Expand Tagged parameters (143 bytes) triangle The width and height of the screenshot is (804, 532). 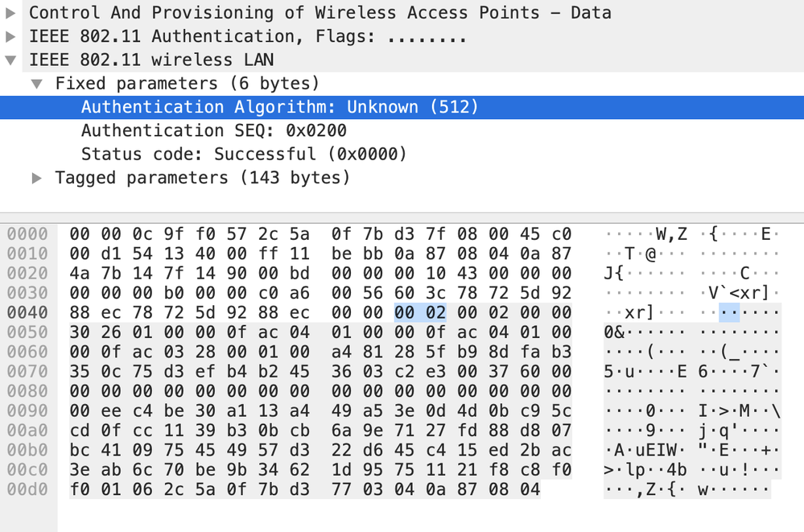click(x=36, y=178)
